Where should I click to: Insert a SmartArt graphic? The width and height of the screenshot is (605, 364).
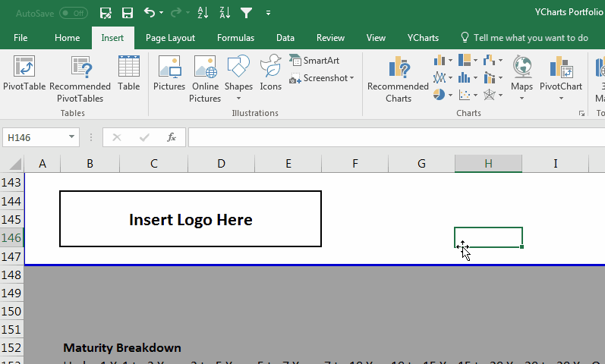coord(314,60)
